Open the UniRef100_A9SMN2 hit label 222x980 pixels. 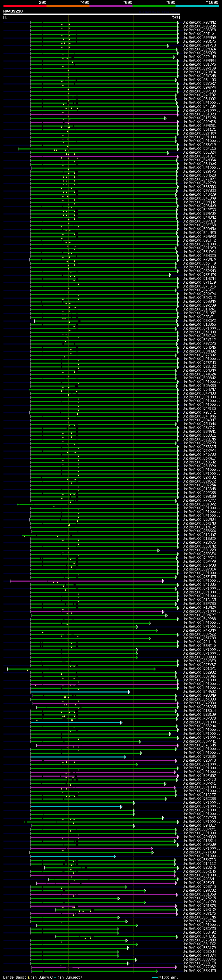point(199,23)
